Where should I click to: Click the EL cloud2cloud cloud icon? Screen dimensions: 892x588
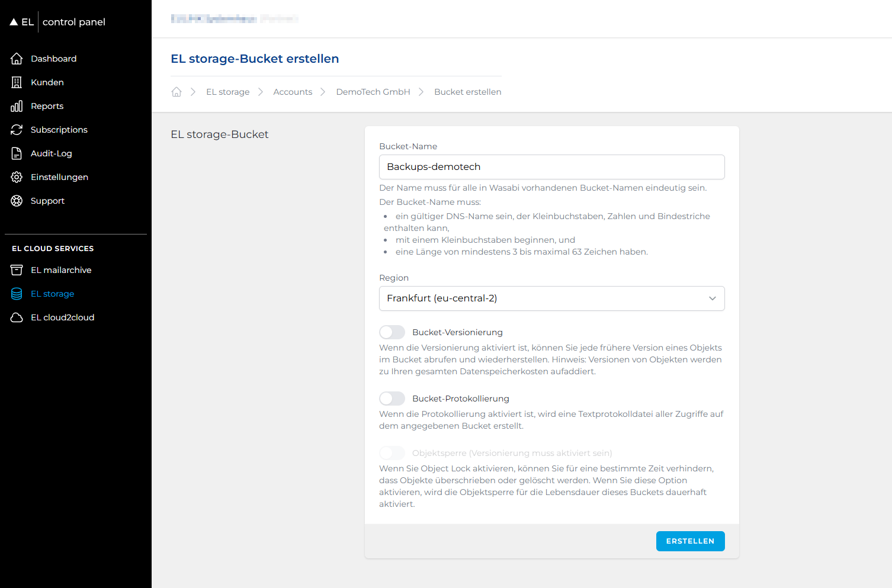tap(17, 317)
